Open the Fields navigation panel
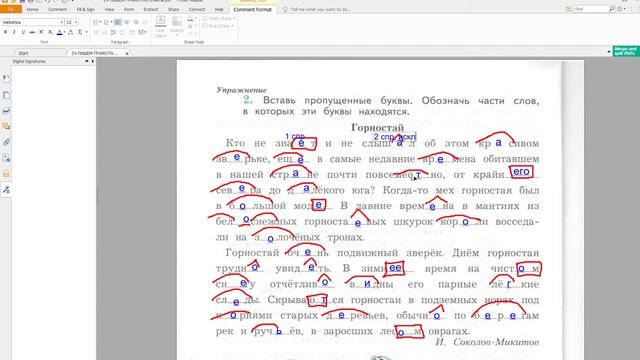This screenshot has width=640, height=360. 6,158
